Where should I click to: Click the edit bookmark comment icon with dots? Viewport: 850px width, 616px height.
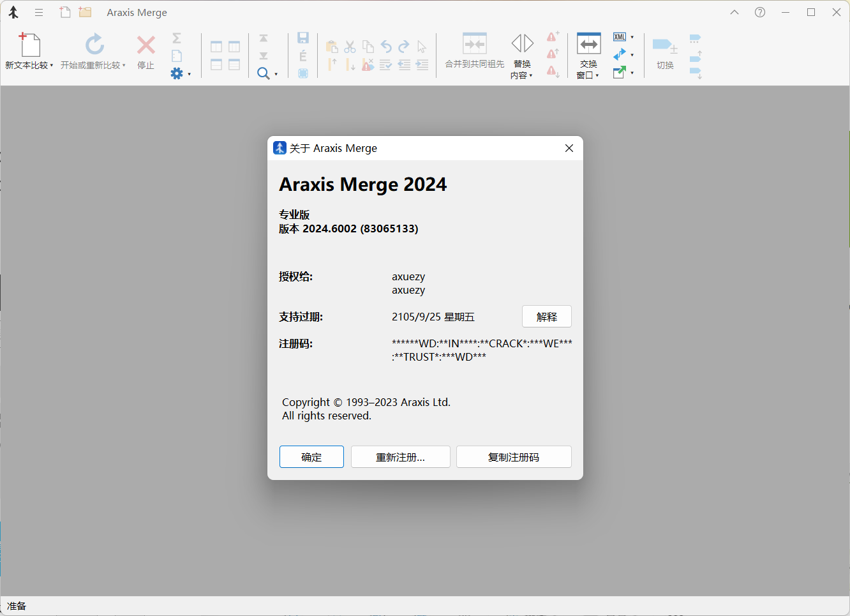click(x=696, y=39)
